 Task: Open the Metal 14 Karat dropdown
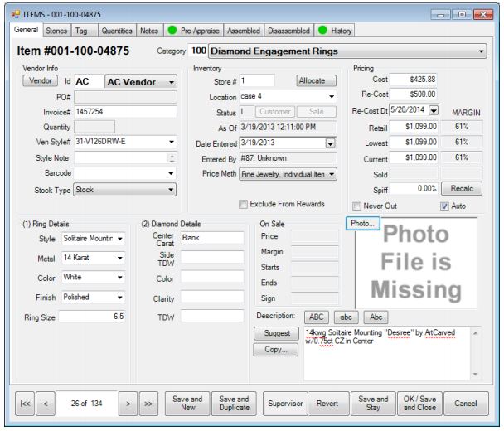pyautogui.click(x=120, y=258)
